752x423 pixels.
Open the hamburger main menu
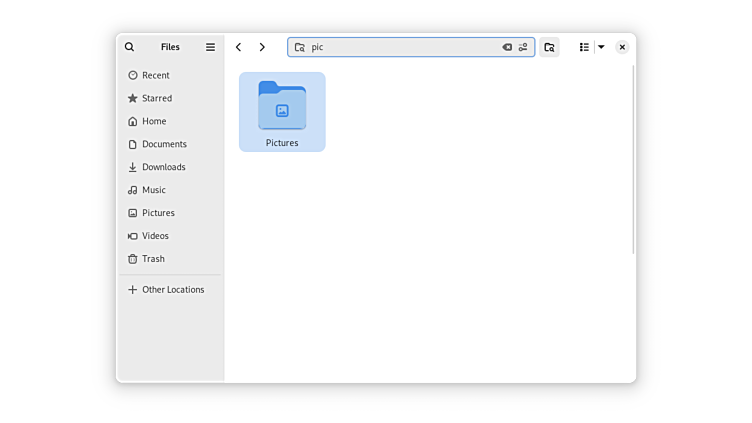click(210, 47)
